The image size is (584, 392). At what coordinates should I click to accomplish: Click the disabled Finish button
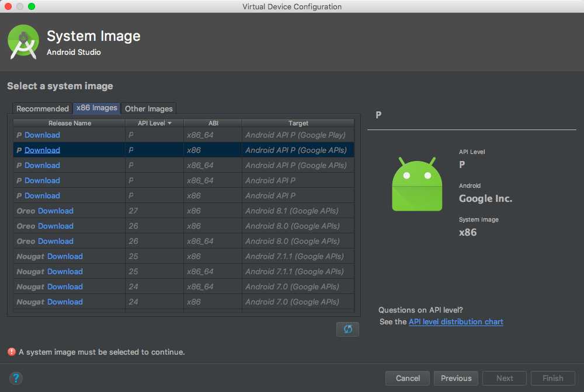pos(552,378)
